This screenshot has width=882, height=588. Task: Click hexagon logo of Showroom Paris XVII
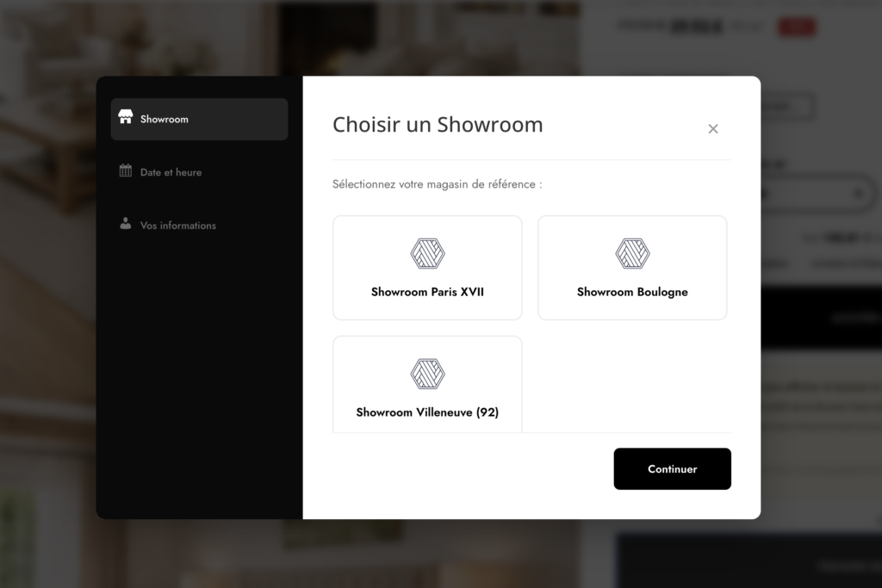tap(427, 253)
